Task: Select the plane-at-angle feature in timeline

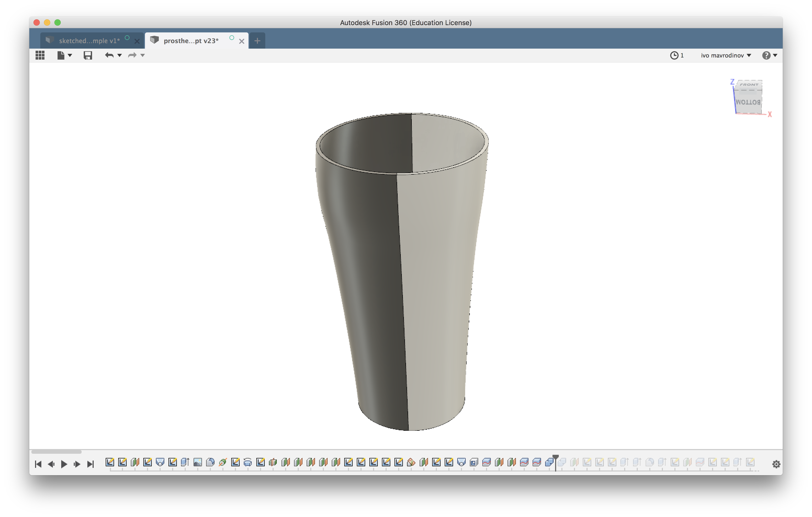Action: point(411,462)
